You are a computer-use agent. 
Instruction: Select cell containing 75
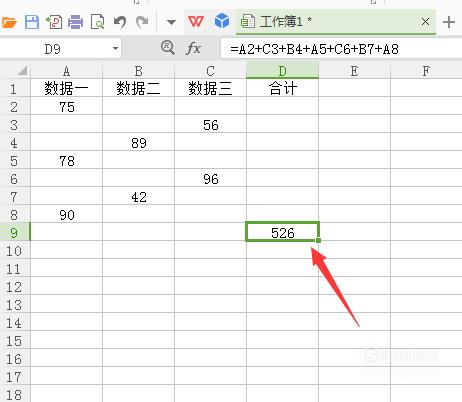tap(66, 107)
